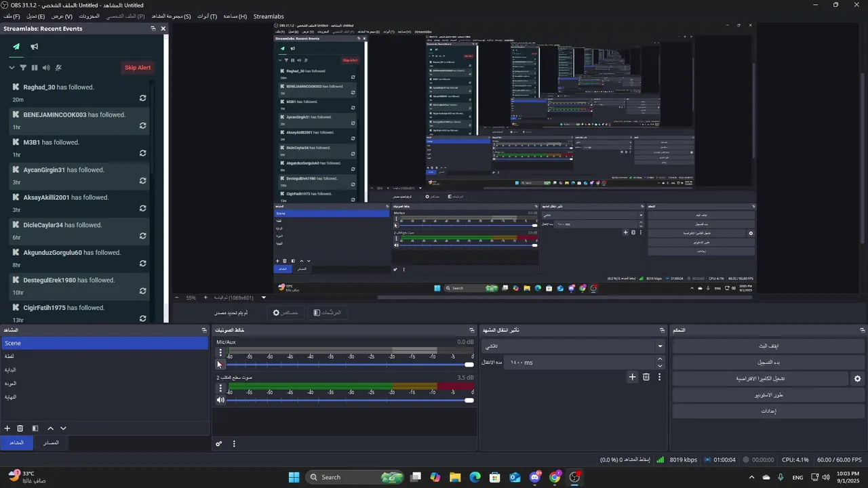Open the إعدادات settings button

769,411
